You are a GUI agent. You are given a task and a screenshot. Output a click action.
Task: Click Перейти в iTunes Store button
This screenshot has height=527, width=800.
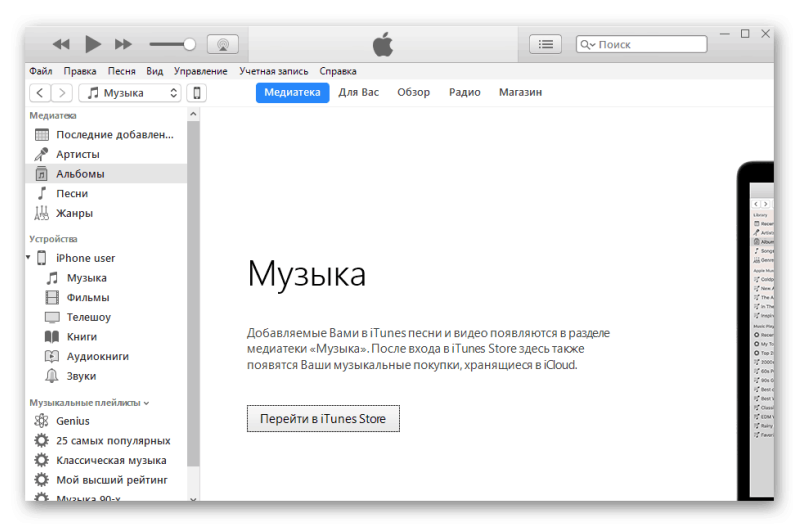[323, 419]
